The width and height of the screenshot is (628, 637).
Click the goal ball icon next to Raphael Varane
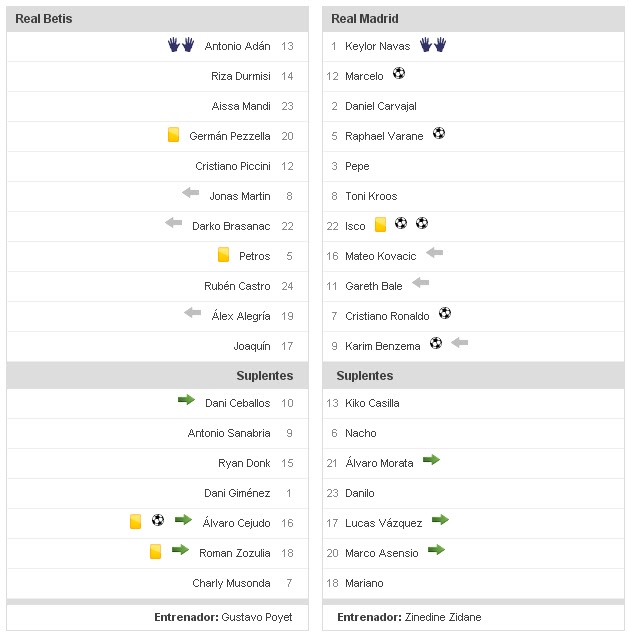[439, 133]
